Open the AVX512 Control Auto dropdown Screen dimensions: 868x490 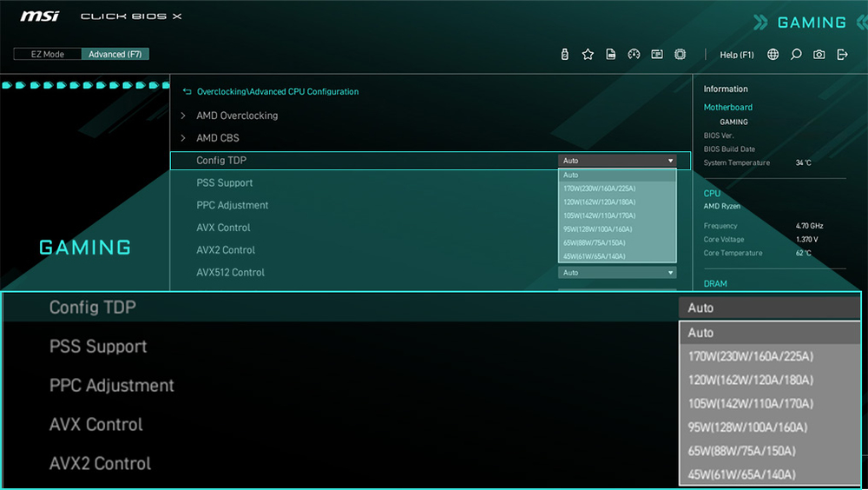[x=617, y=273]
